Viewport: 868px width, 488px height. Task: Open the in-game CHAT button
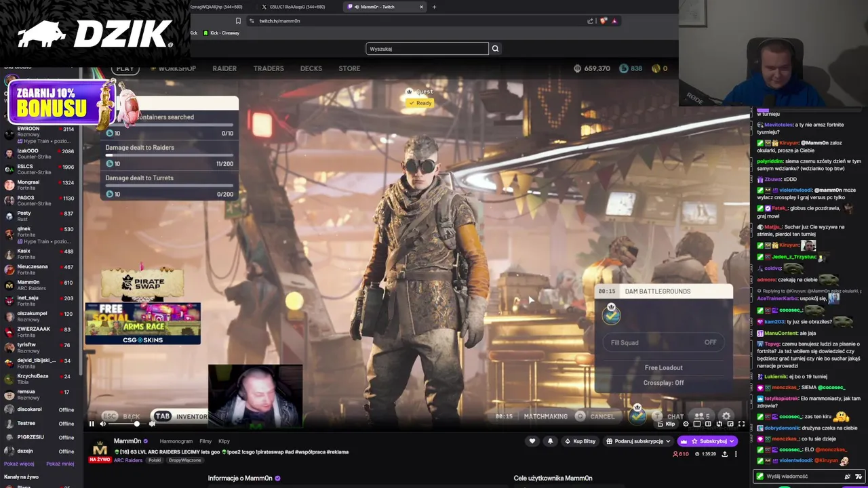click(669, 416)
